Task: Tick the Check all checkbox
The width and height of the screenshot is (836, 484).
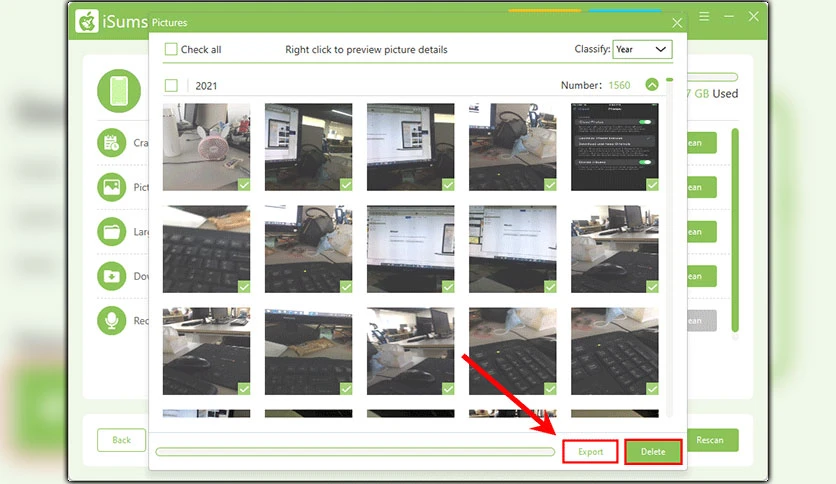Action: tap(171, 50)
